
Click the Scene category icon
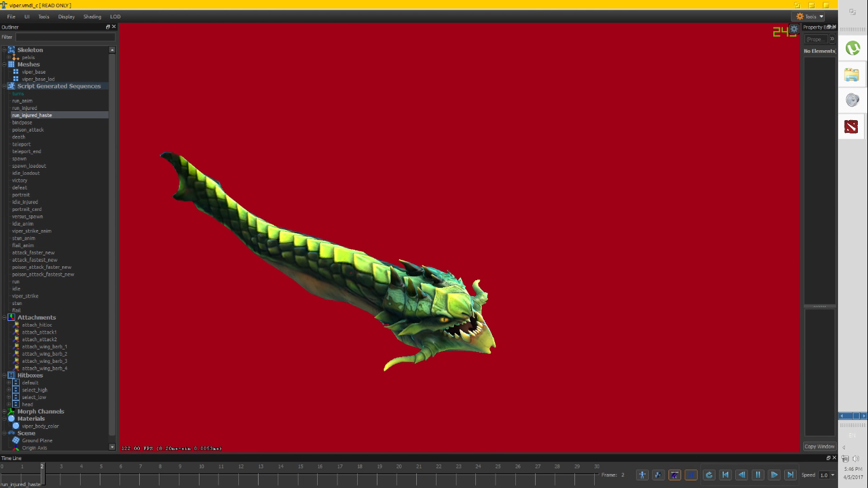[11, 433]
